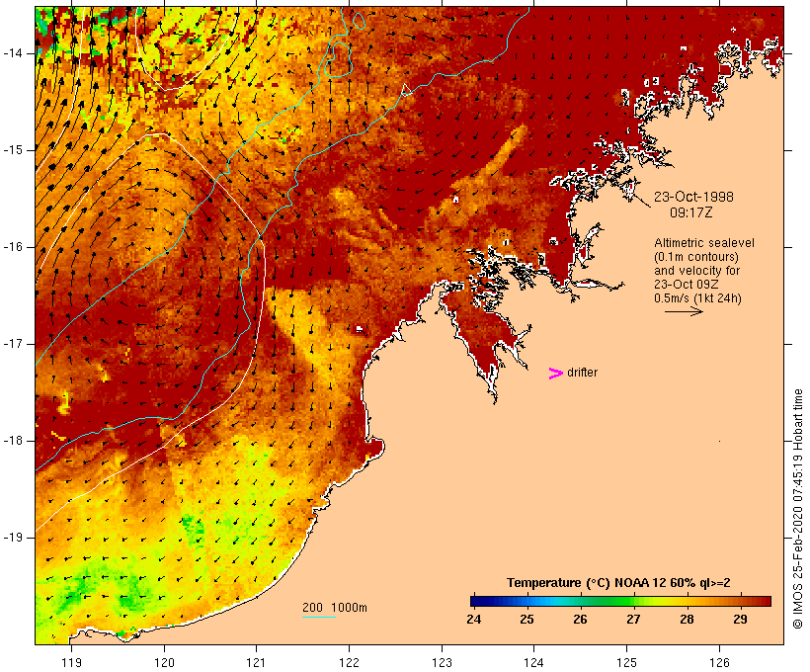The image size is (810, 672).
Task: Click the 'Altimetric sealevel' legend line
Action: (704, 242)
